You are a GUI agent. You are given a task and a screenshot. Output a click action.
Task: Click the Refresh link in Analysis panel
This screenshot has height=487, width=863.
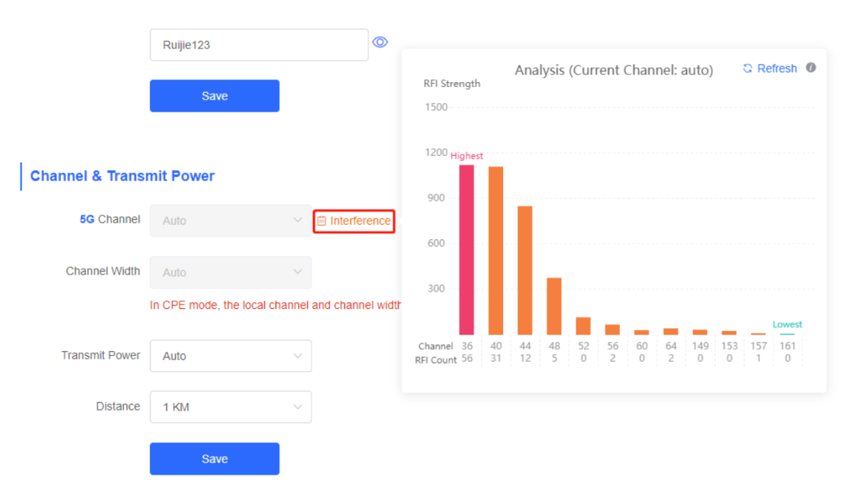[770, 68]
